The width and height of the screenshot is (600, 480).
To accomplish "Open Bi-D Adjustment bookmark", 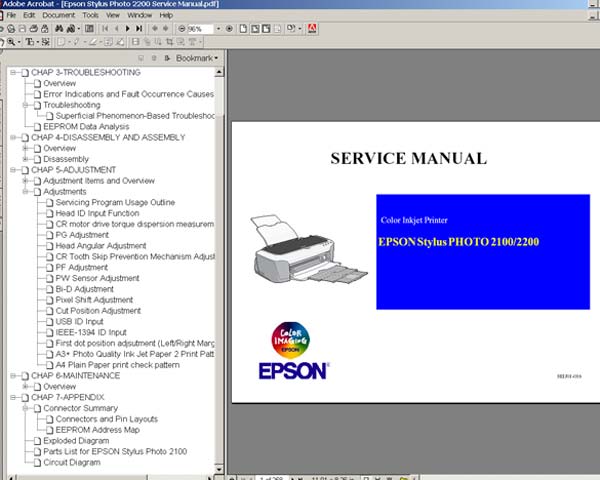I will coord(85,289).
